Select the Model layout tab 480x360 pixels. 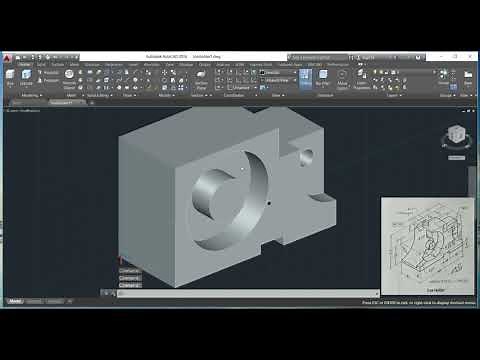point(15,301)
